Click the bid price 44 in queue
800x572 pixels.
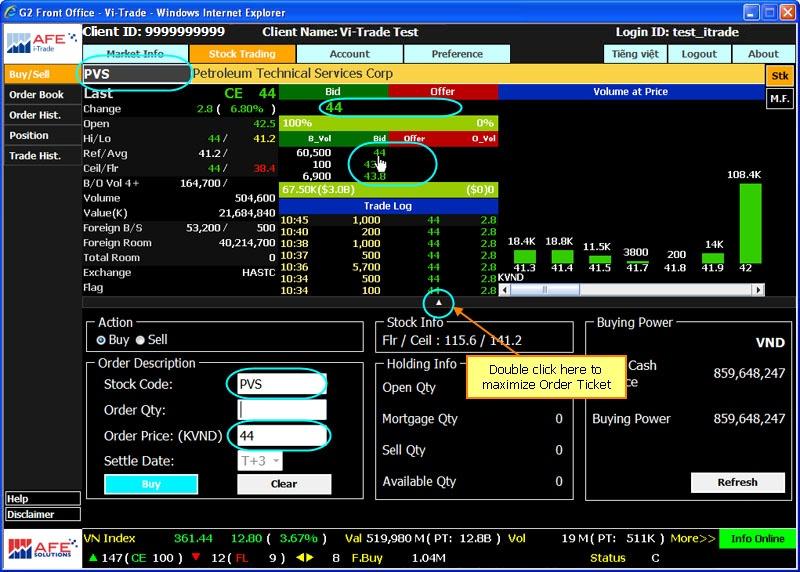pos(379,153)
